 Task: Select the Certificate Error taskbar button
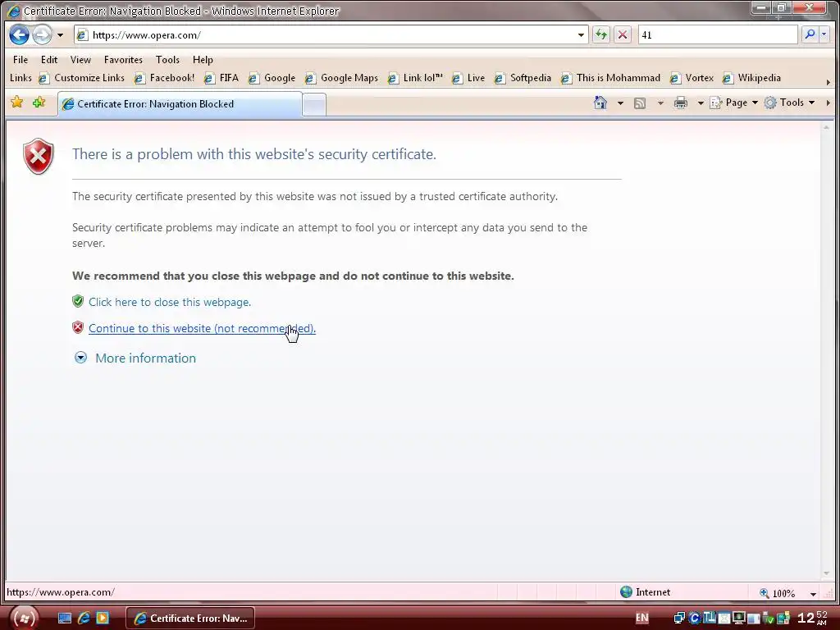click(190, 619)
